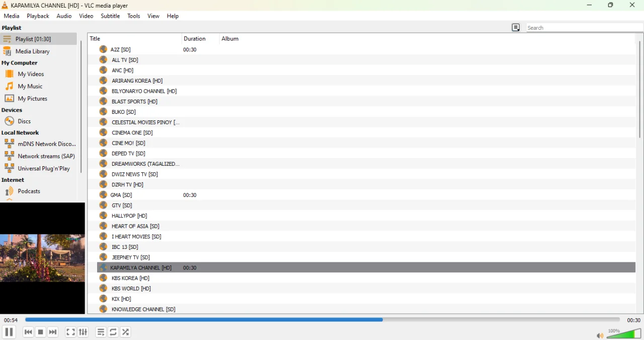The image size is (644, 340).
Task: Toggle the playlist view button
Action: coord(101,332)
